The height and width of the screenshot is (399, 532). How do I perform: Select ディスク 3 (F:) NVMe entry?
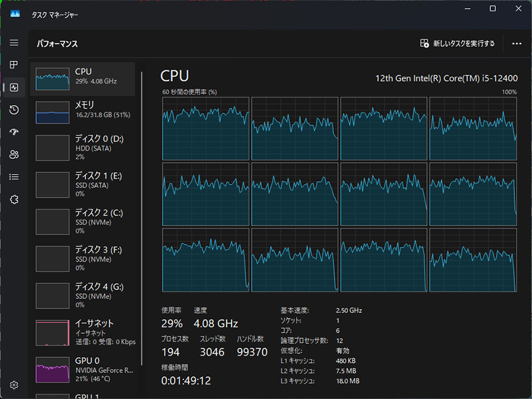click(82, 259)
